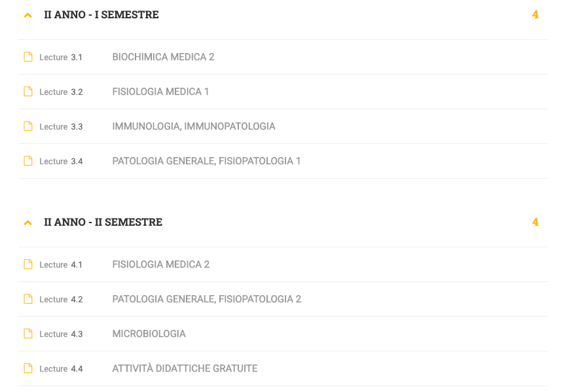Open BIOCHIMICA MEDICA 2 lecture
Viewport: 565px width, 392px height.
point(163,57)
